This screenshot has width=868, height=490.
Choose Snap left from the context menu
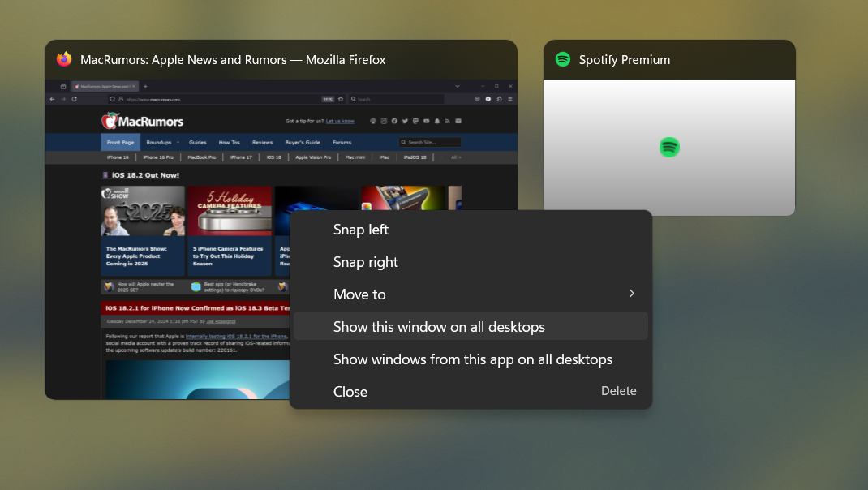coord(361,230)
